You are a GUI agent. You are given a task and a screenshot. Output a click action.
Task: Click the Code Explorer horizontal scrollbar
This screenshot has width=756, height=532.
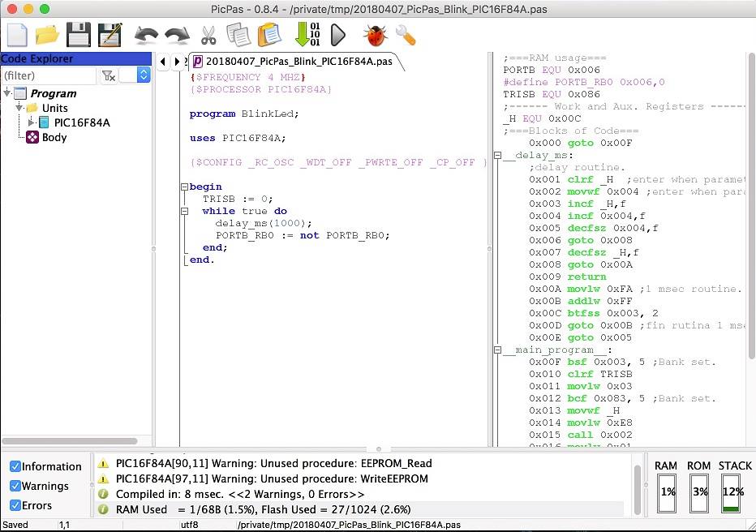(70, 441)
